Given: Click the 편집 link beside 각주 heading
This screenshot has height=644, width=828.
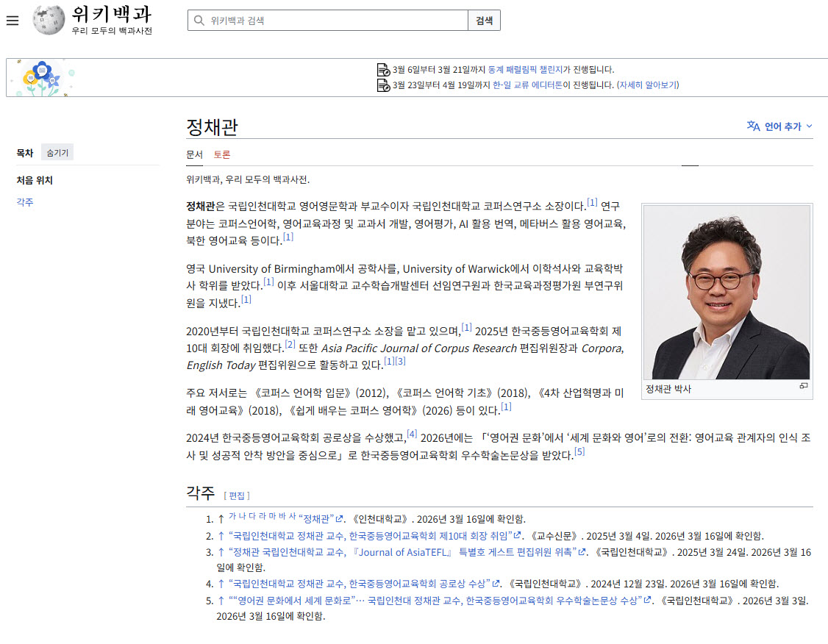Looking at the screenshot, I should [x=237, y=495].
